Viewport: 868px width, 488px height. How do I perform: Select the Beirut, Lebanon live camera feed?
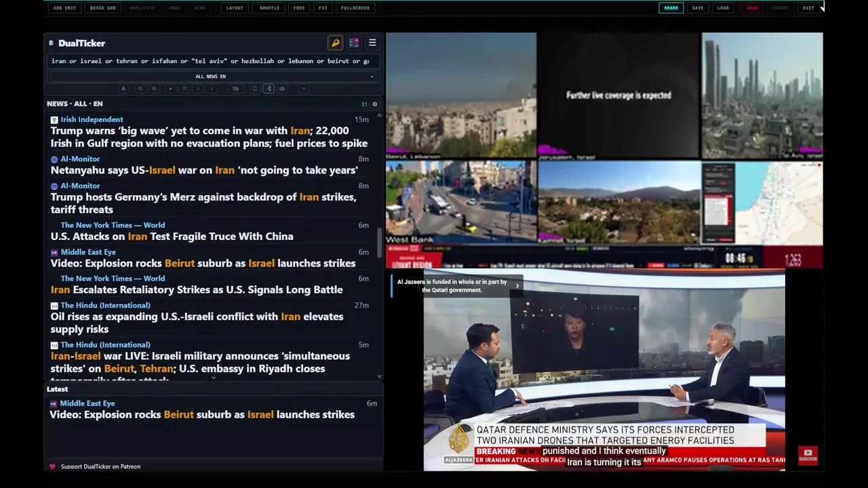(461, 95)
